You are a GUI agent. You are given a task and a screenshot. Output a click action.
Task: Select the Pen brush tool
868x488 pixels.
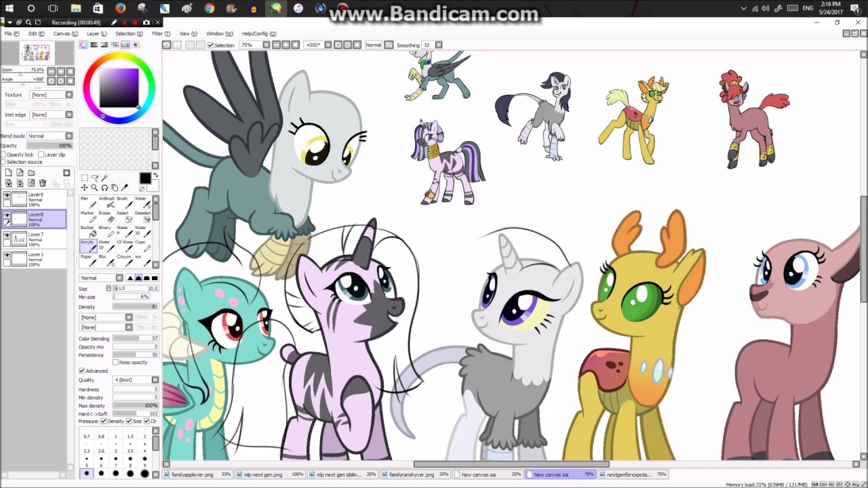tap(87, 202)
